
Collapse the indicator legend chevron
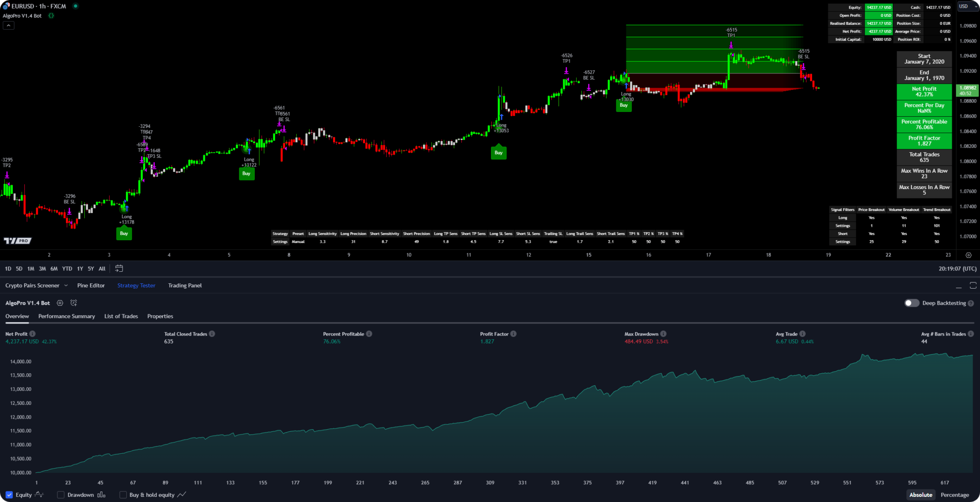(x=8, y=25)
